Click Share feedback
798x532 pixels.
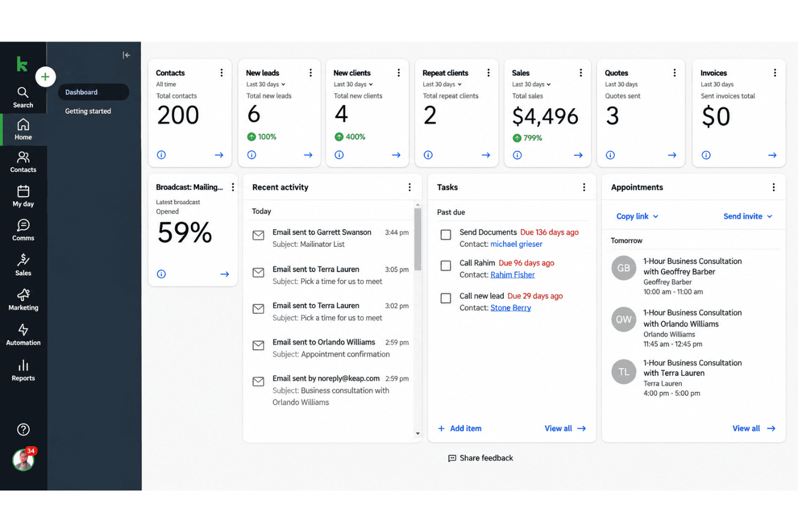[480, 458]
